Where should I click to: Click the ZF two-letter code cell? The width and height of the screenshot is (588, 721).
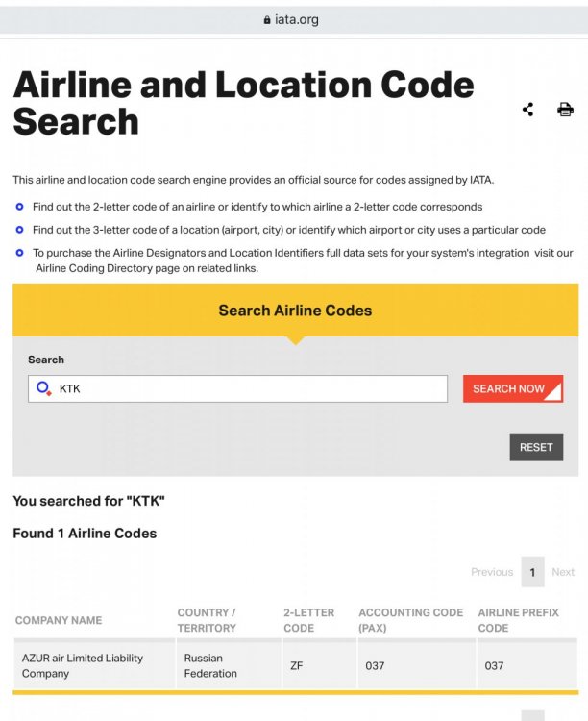click(x=297, y=665)
